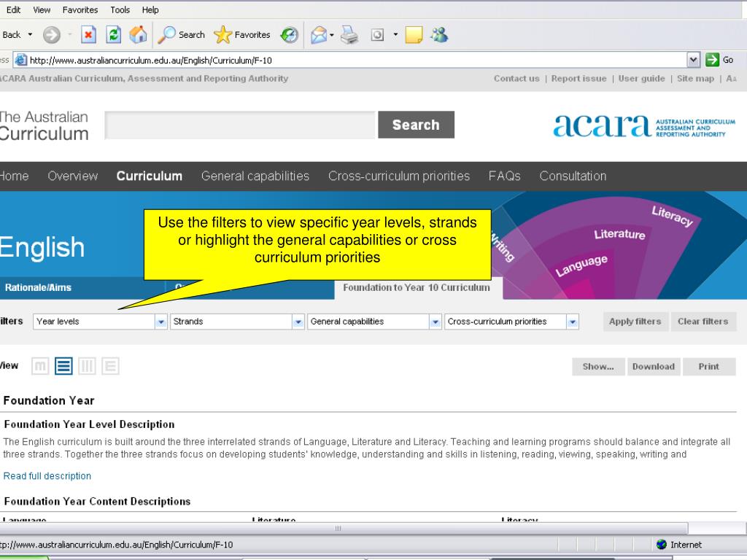
Task: Open the Read full description link
Action: pyautogui.click(x=47, y=475)
